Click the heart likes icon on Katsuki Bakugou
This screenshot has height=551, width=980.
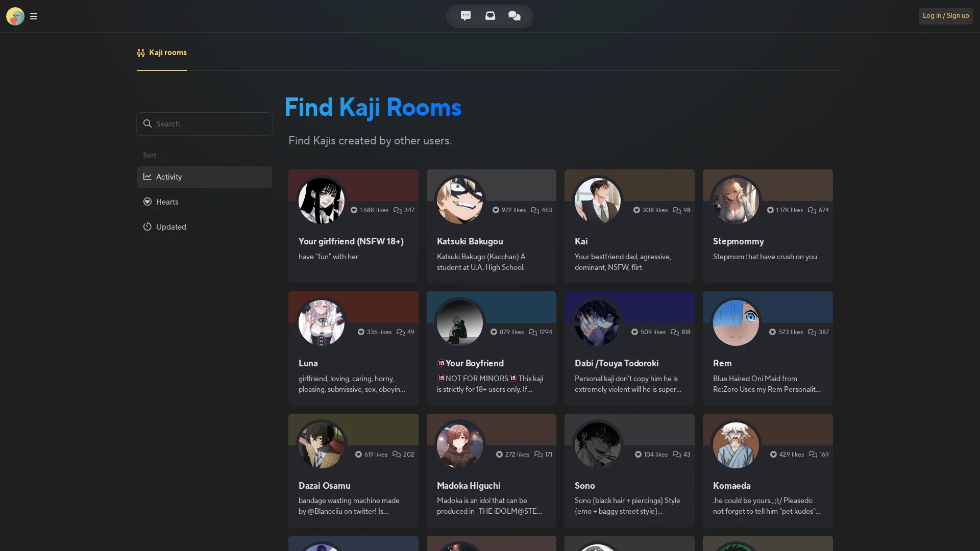click(496, 210)
